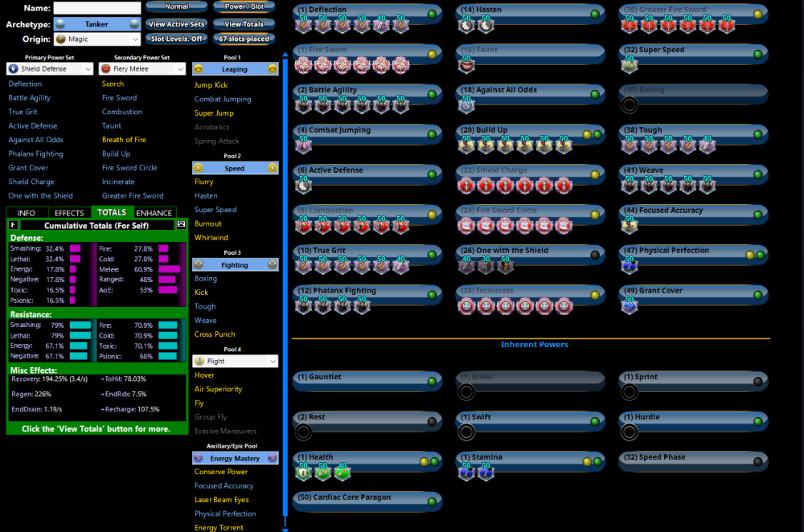The image size is (804, 532).
Task: Click the previous pool arrow beside Leaping
Action: pos(199,70)
